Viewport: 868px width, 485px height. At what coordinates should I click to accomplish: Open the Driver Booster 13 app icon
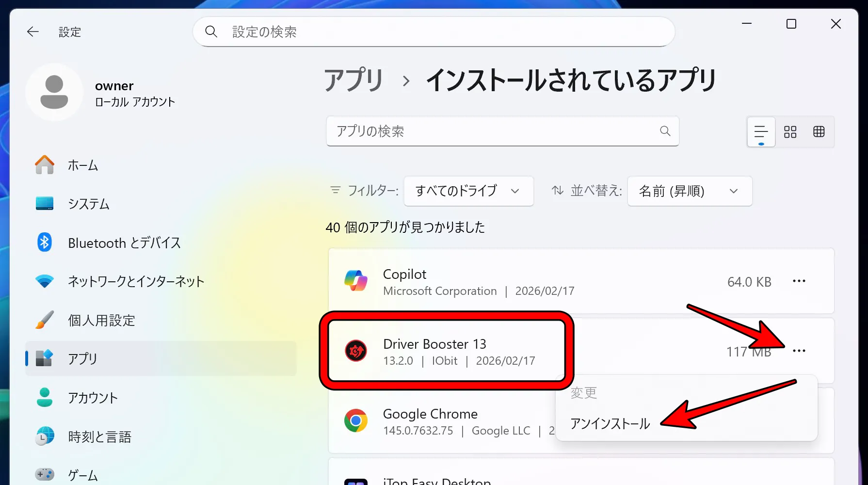[357, 351]
